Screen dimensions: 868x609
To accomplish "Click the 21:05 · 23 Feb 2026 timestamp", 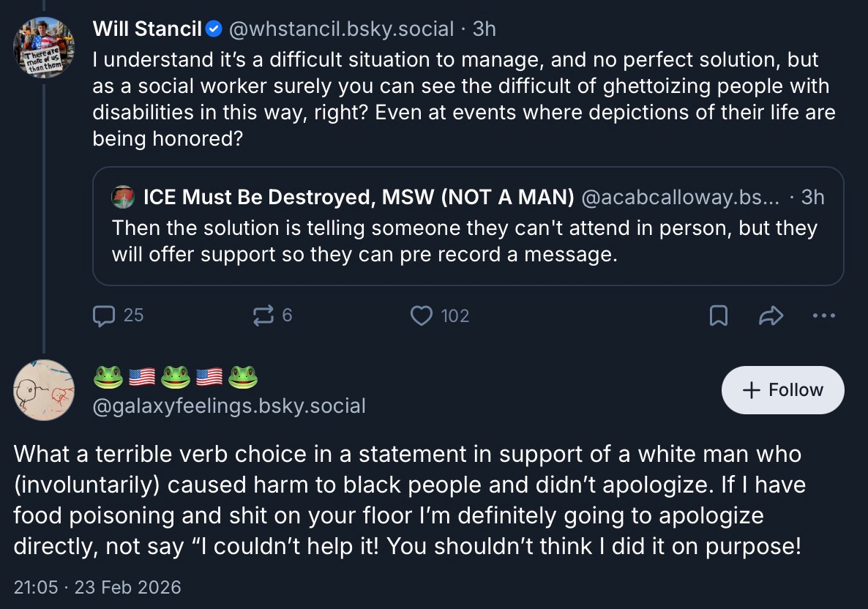I will 97,587.
